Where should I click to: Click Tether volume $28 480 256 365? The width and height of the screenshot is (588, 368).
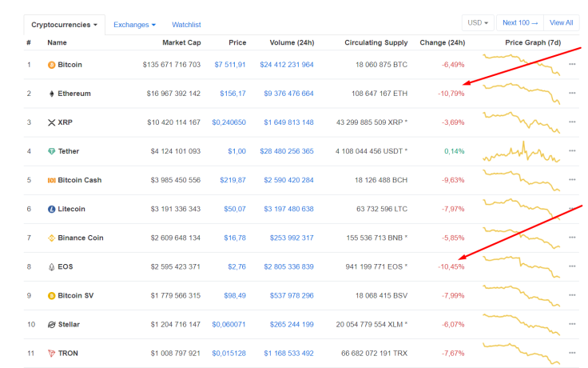tap(287, 151)
